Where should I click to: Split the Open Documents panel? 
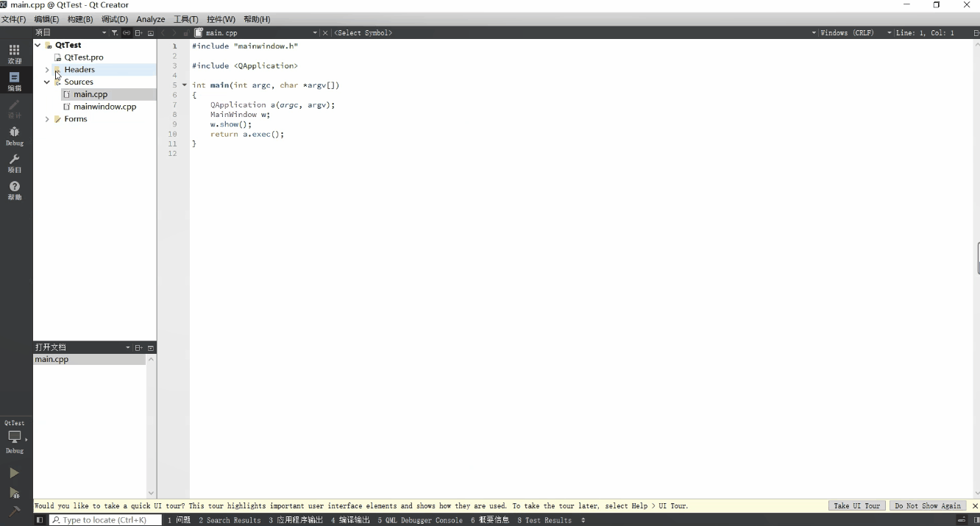click(138, 348)
